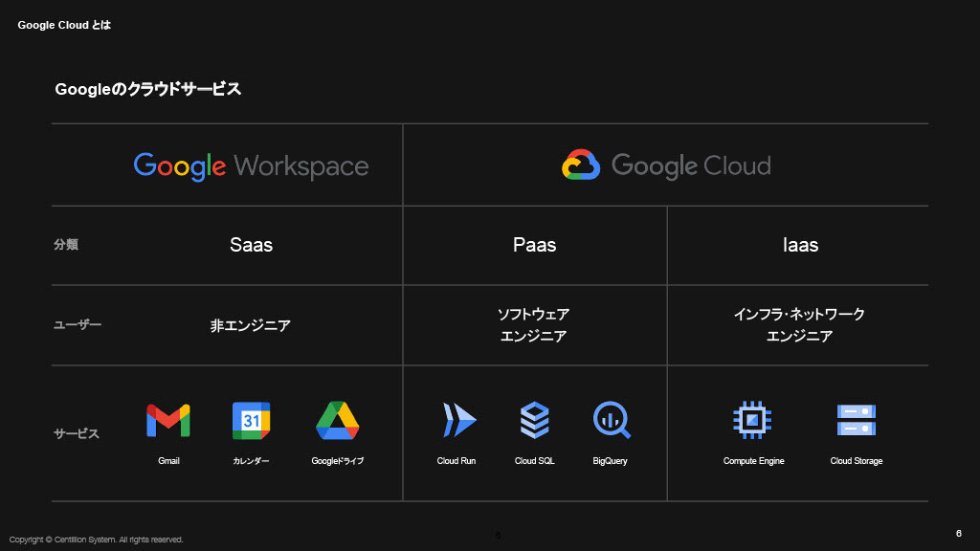Select the Compute Engine chip icon
The width and height of the screenshot is (980, 551).
(753, 420)
